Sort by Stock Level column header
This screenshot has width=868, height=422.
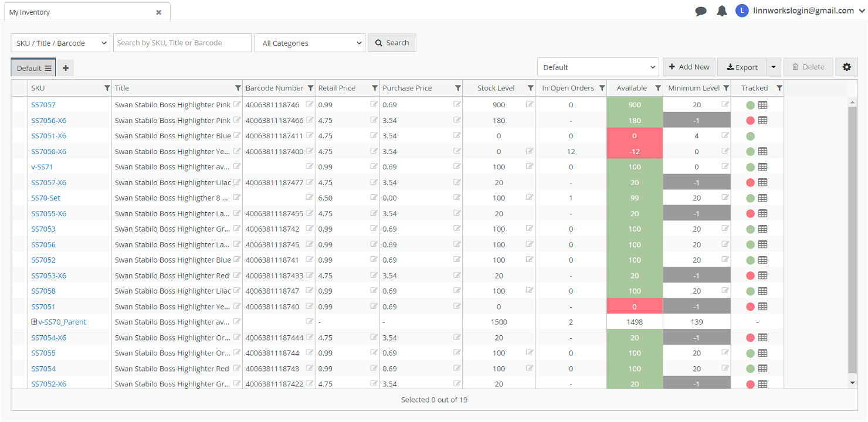click(496, 88)
